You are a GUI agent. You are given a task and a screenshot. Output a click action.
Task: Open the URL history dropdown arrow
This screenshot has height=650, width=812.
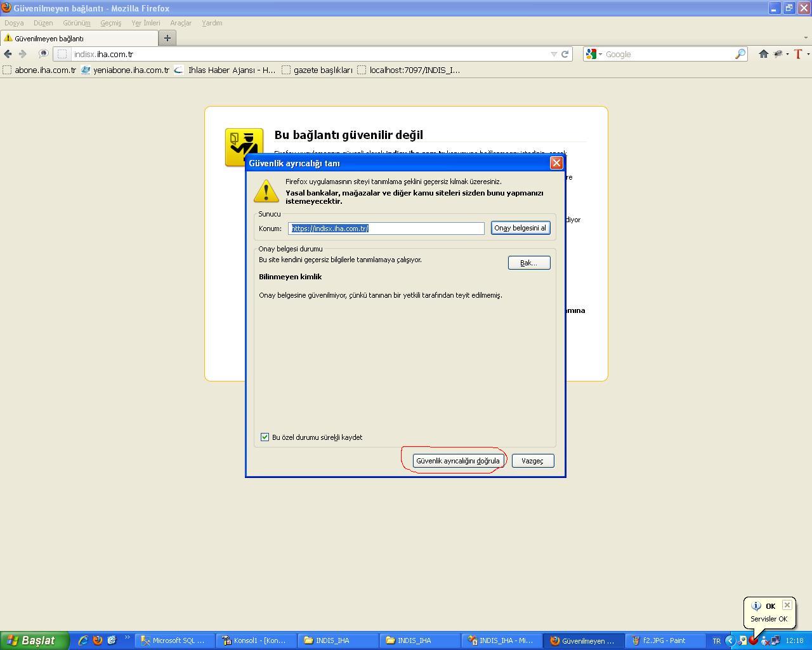coord(554,54)
